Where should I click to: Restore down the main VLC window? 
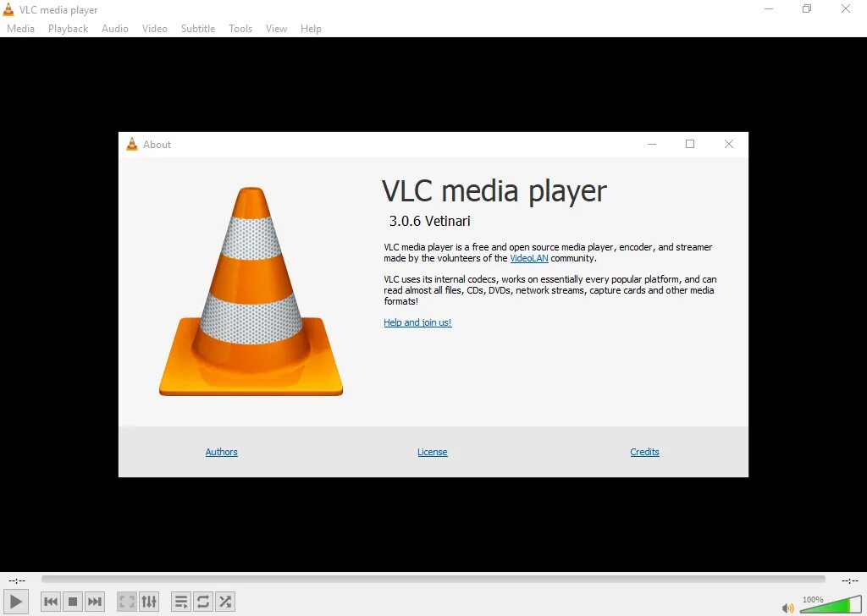click(x=807, y=8)
